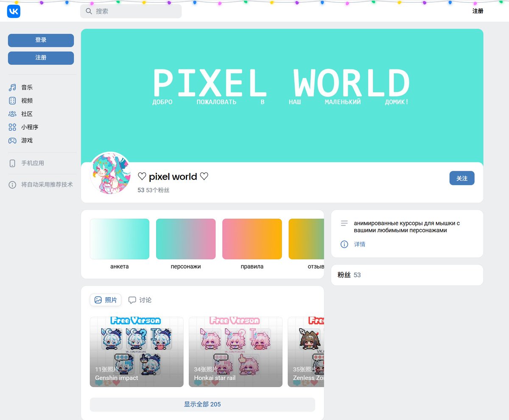Viewport: 509px width, 420px height.
Task: Click the speech bubble icon in 讨论 tab
Action: pyautogui.click(x=132, y=300)
